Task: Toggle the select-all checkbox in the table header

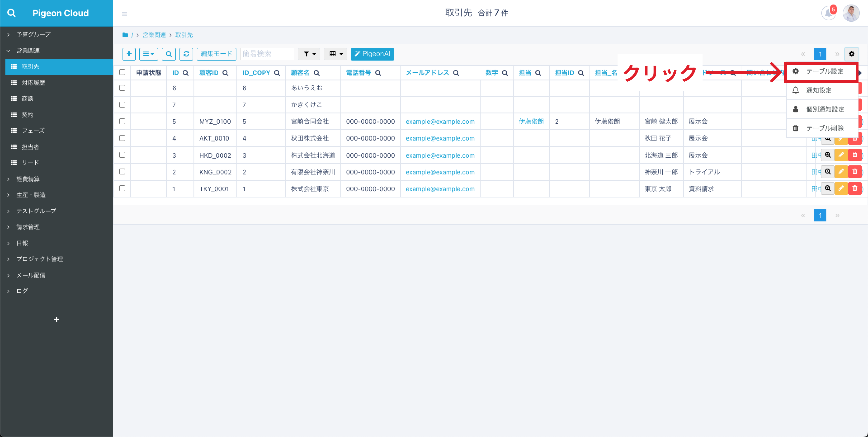Action: tap(122, 72)
